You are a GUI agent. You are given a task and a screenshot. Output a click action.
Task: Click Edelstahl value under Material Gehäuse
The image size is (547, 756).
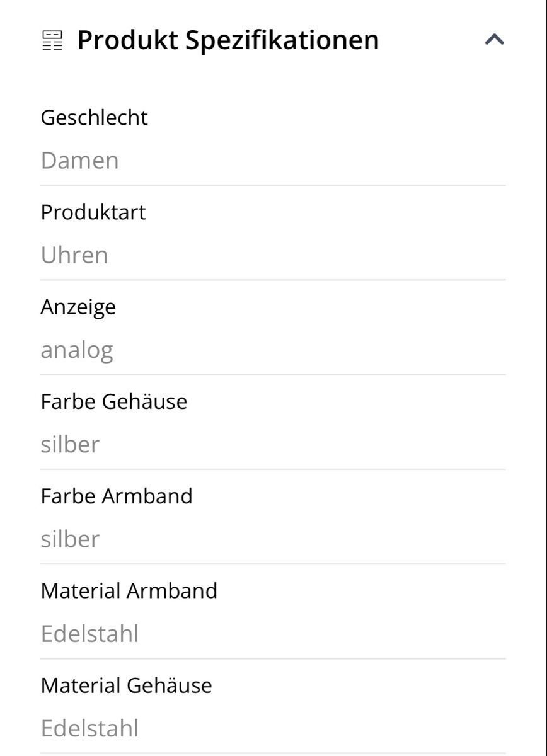[89, 728]
